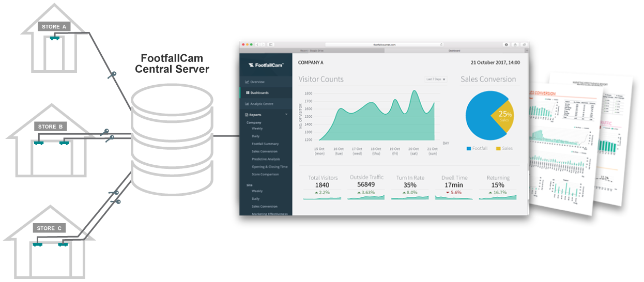
Task: Collapse the Reports section chevron
Action: [286, 115]
